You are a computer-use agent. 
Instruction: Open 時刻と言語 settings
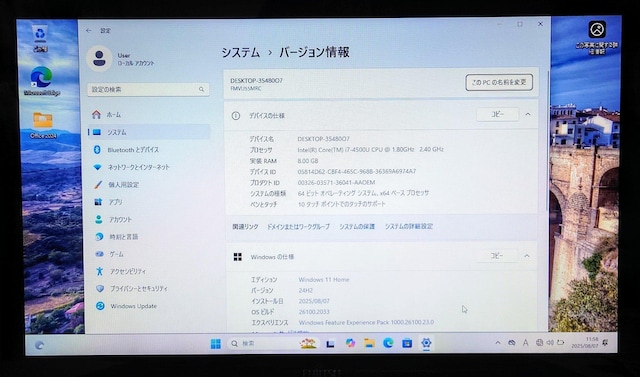pos(149,237)
